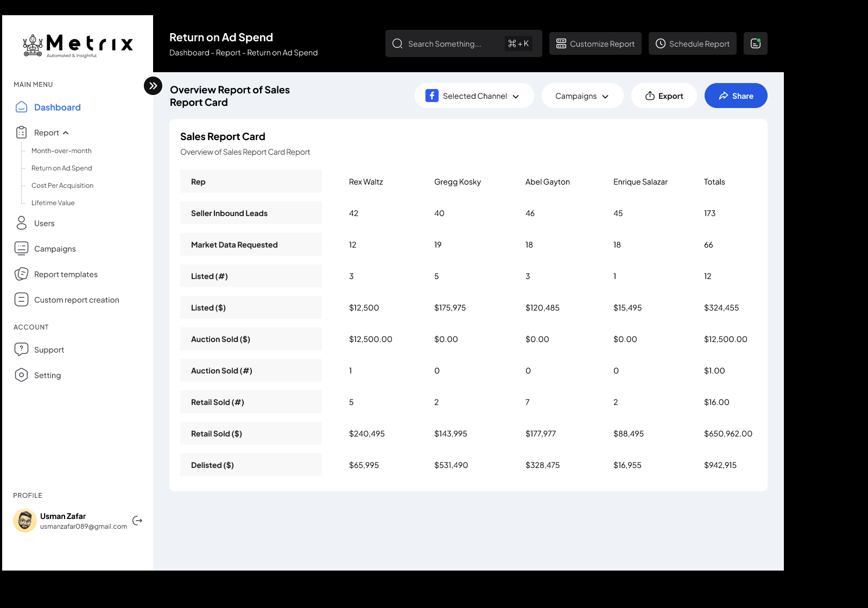
Task: Click the Customize Report server icon
Action: click(561, 43)
